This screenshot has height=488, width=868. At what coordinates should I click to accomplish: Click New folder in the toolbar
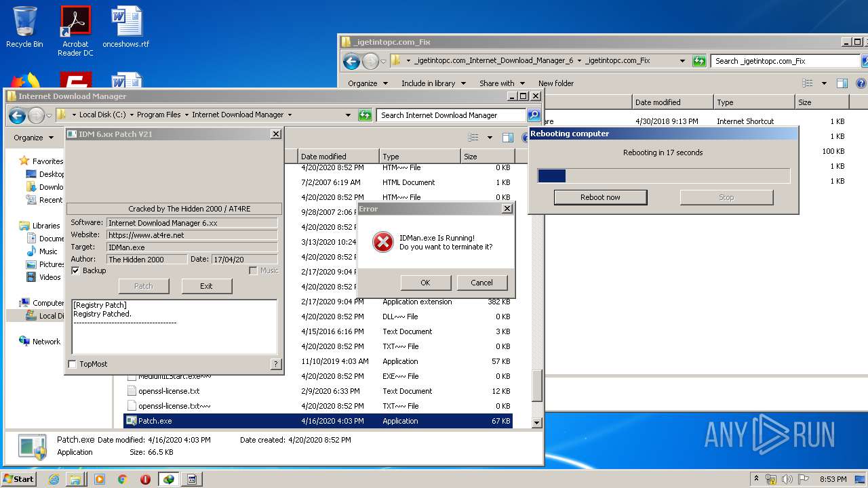(556, 83)
